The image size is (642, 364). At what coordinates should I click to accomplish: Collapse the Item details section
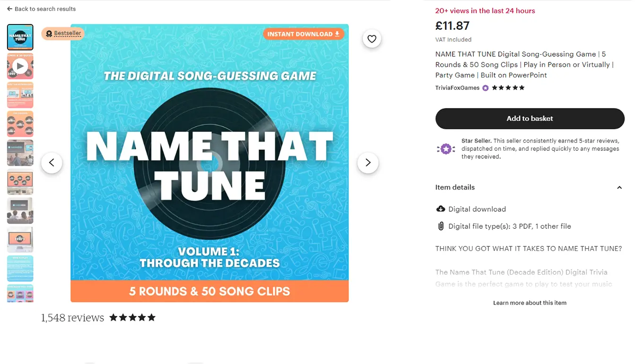tap(619, 187)
